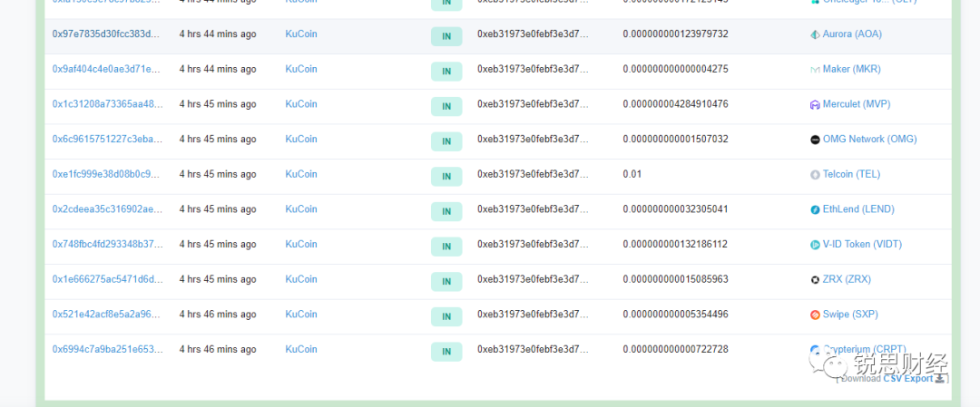Select value 0.000000000032305041
The height and width of the screenshot is (407, 980).
[675, 208]
